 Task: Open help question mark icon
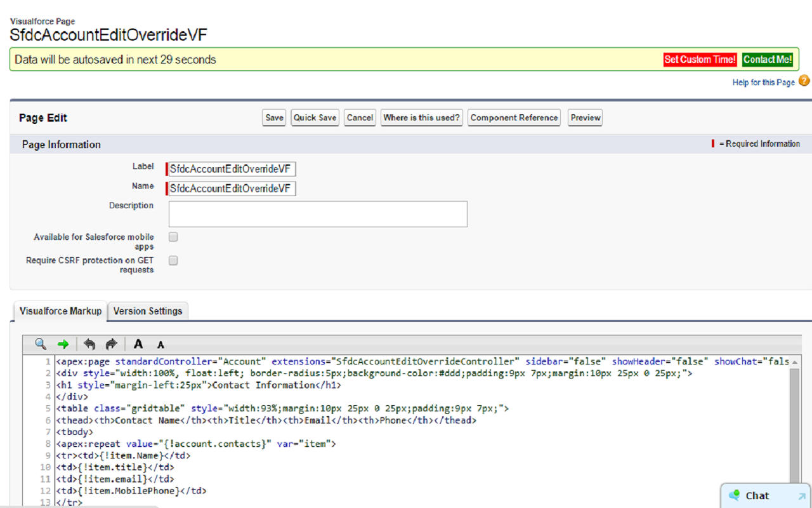[804, 81]
